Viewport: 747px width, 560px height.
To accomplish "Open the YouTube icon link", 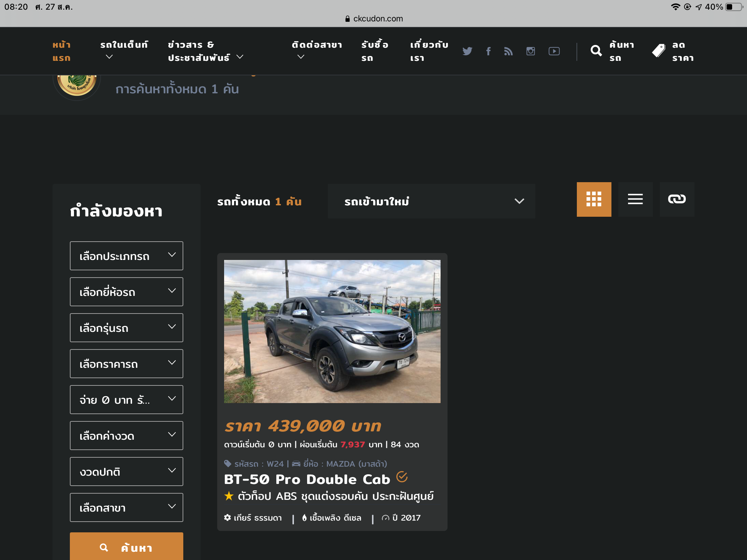I will 554,51.
